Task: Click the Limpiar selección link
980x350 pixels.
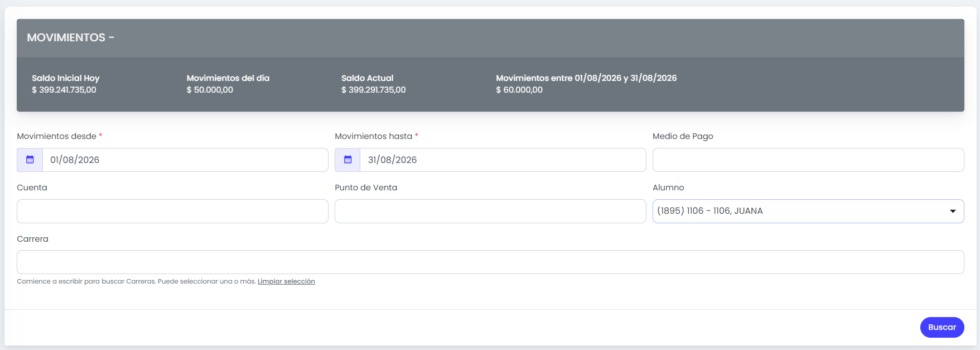Action: coord(286,281)
